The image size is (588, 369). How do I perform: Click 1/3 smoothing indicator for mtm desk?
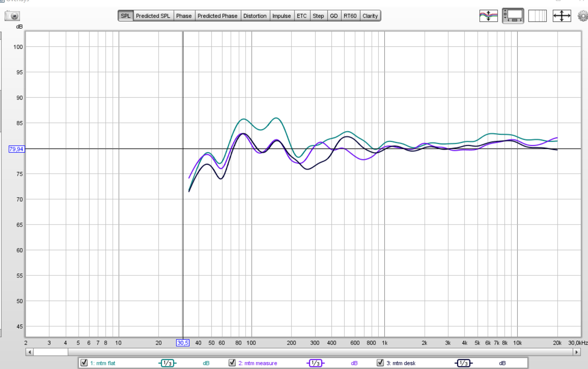464,363
